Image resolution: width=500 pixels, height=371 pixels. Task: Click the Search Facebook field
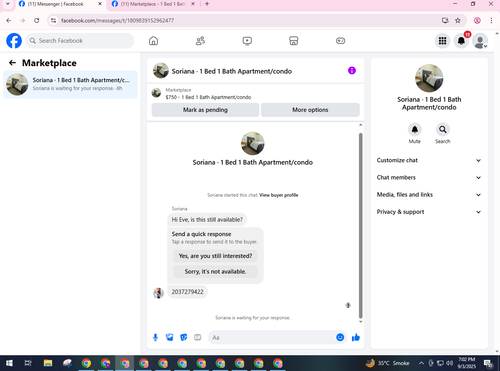[x=80, y=41]
